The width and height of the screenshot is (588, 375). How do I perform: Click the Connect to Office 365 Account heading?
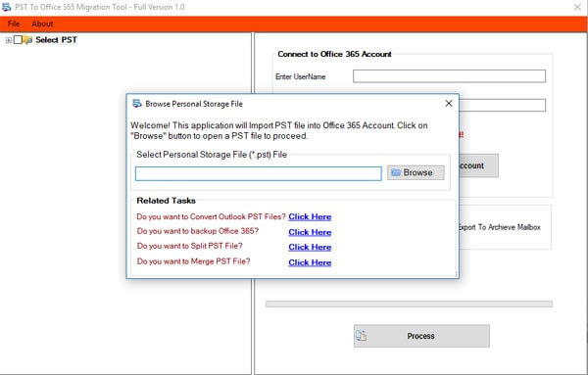point(334,54)
